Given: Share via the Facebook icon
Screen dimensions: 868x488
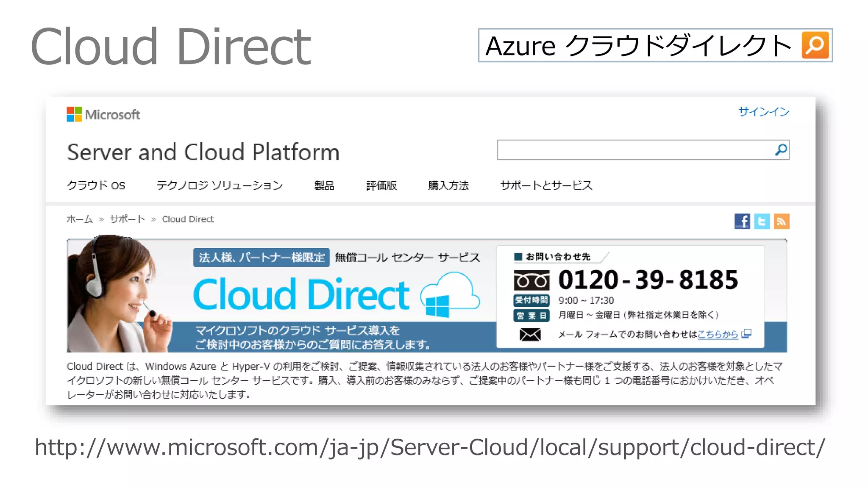Looking at the screenshot, I should pos(742,221).
